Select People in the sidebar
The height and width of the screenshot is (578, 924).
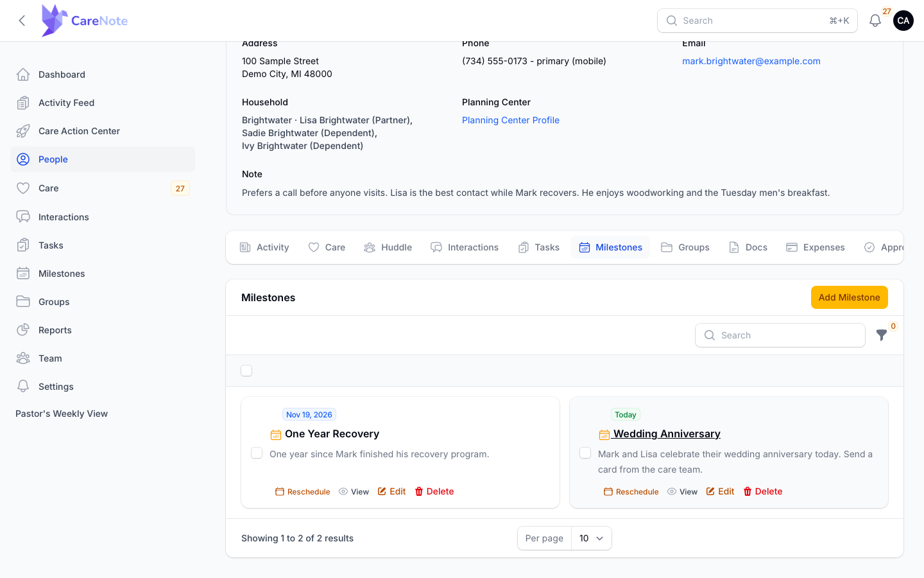(103, 159)
